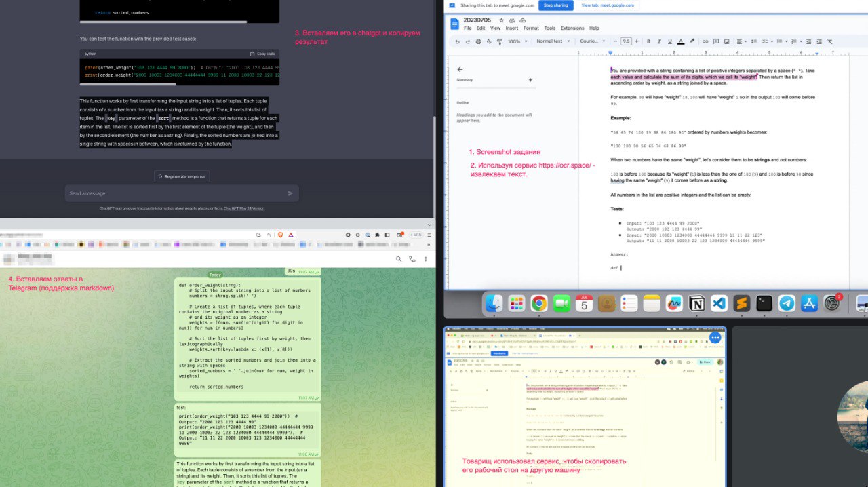The height and width of the screenshot is (487, 868).
Task: Open the Telegram chat more options menu
Action: (426, 259)
